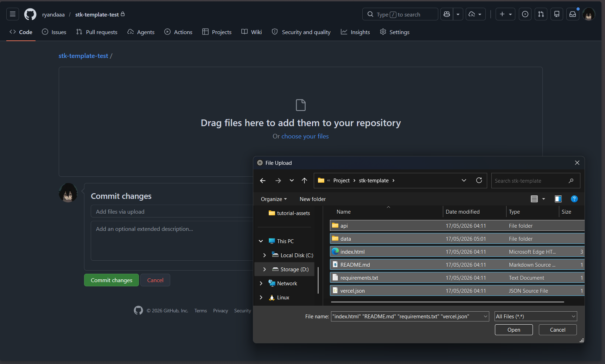This screenshot has width=605, height=364.
Task: Cancel the GitHub upload commit
Action: pos(155,280)
